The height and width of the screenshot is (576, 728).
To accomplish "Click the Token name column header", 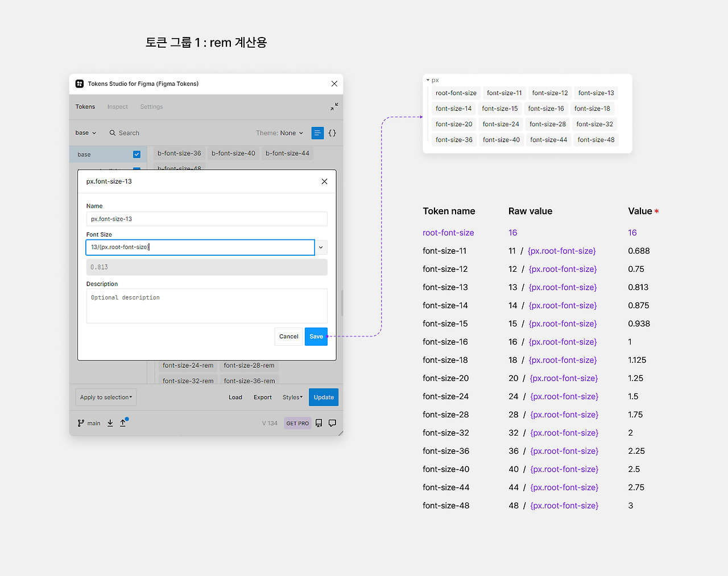I will click(449, 211).
